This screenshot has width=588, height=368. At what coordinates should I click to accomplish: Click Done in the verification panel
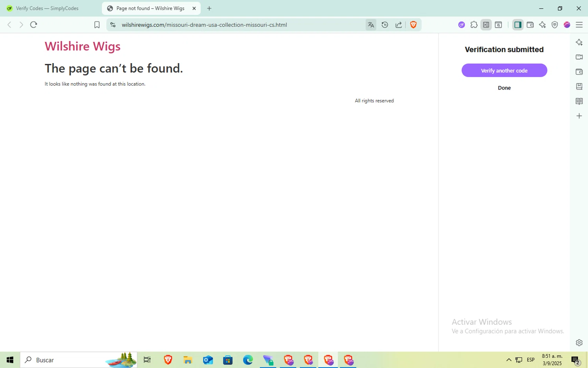click(x=504, y=88)
